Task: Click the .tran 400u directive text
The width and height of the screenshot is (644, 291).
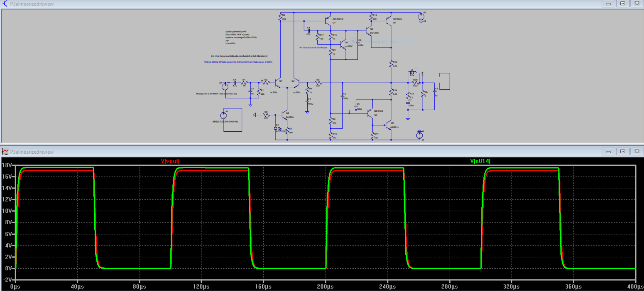Action: click(231, 43)
